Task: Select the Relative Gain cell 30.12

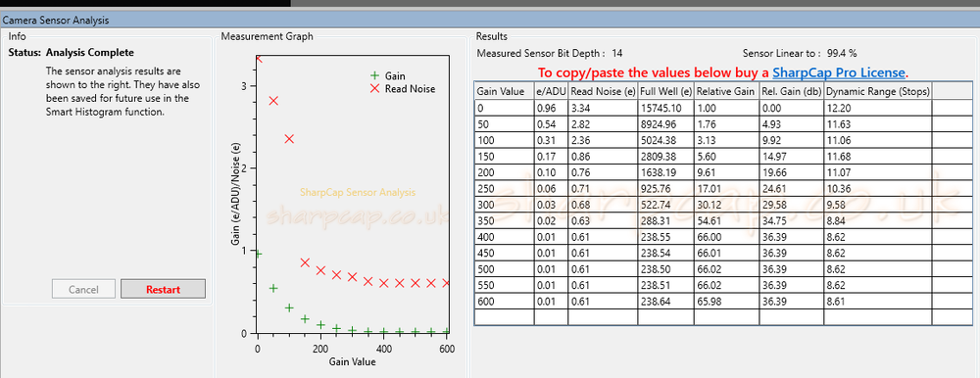Action: click(x=726, y=205)
